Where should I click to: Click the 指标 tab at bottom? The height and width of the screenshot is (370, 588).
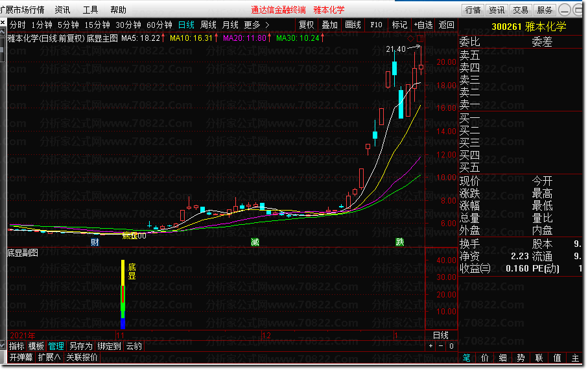(16, 346)
